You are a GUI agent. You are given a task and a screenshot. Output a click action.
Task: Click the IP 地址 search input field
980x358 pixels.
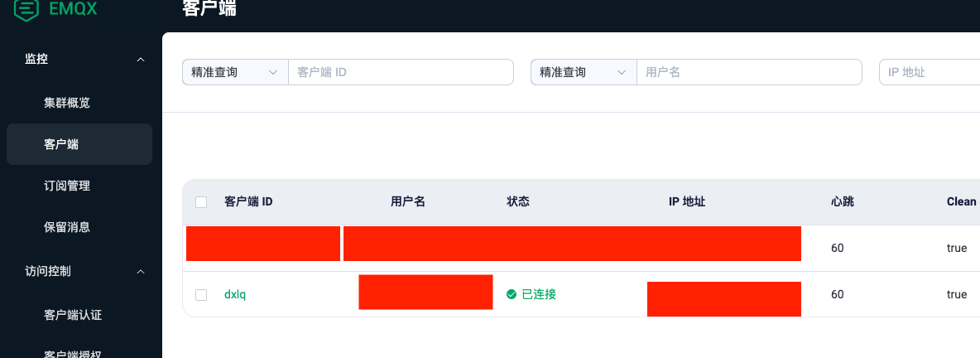tap(929, 72)
